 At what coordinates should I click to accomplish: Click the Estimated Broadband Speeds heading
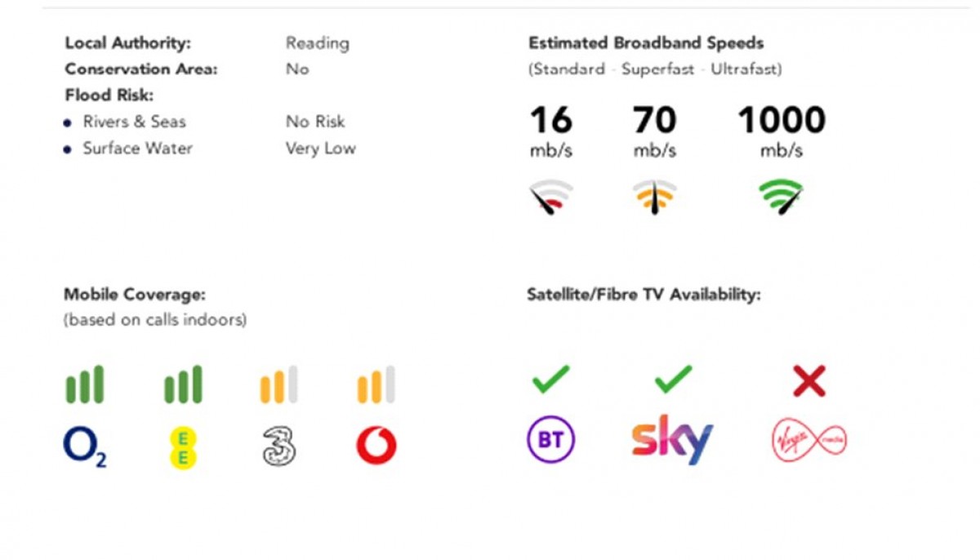click(646, 43)
